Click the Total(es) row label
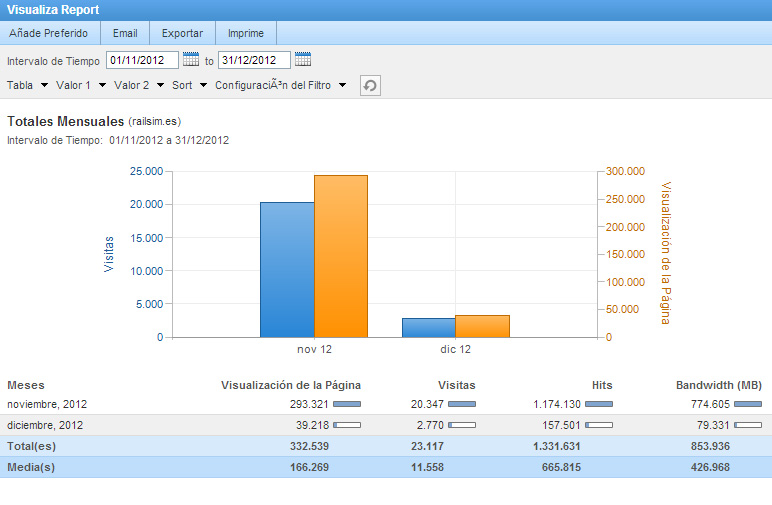Viewport: 772px width, 505px height. [32, 446]
